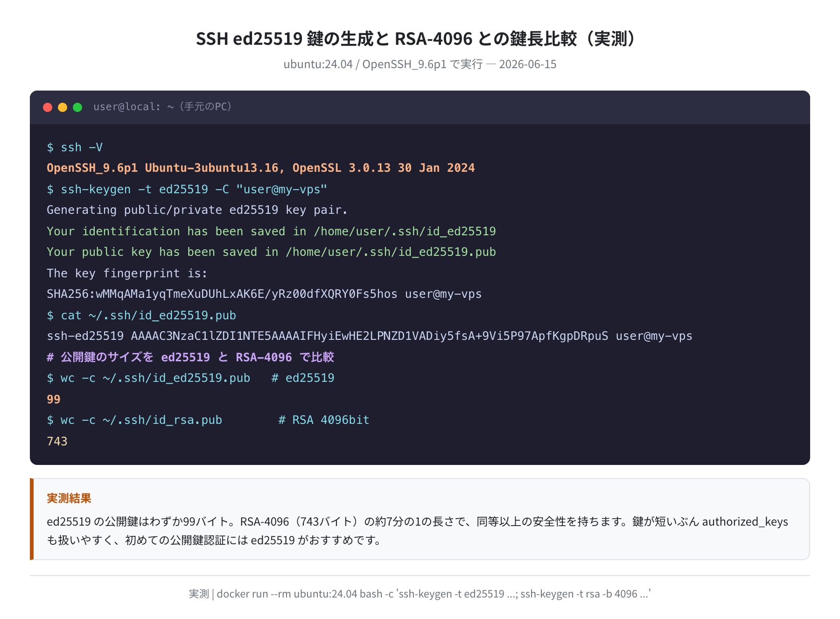This screenshot has height=619, width=840.
Task: Click the terminal title 'user@local: ~ (手元のPC)'
Action: pos(162,107)
